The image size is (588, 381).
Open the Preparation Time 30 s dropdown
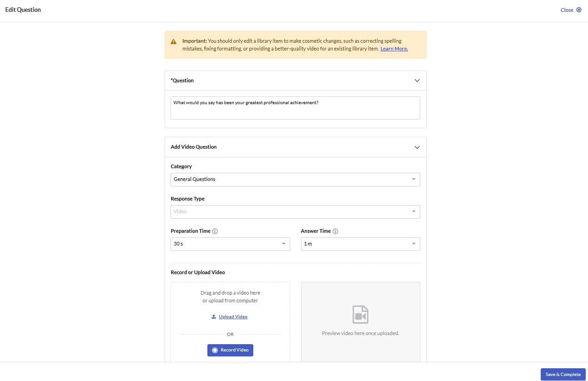230,244
